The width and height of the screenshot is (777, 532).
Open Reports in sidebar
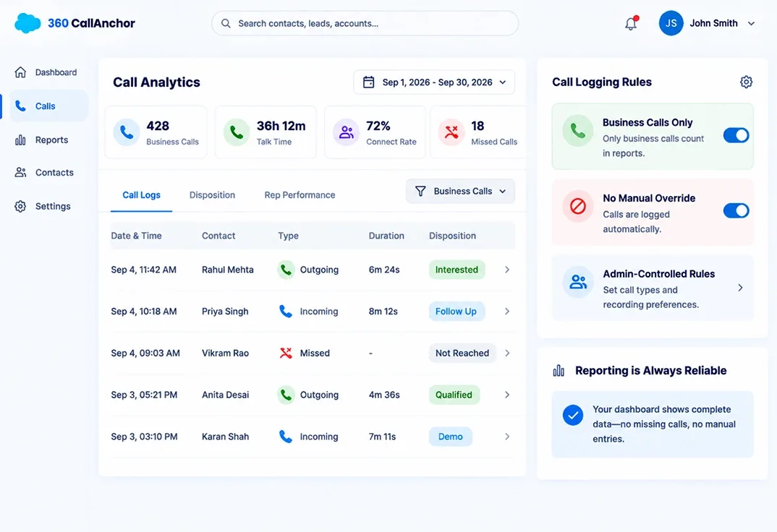pos(49,140)
